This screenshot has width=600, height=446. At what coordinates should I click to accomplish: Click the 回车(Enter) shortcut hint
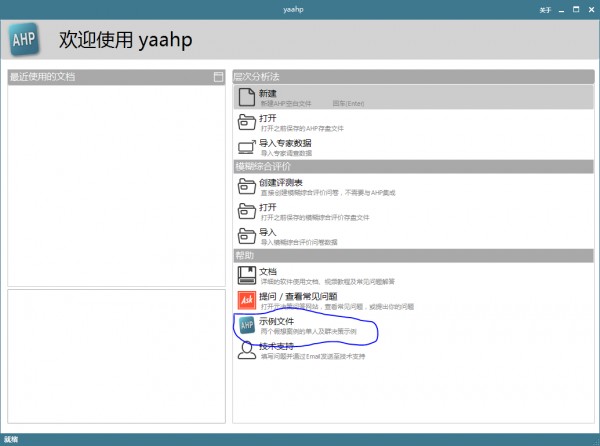click(348, 104)
